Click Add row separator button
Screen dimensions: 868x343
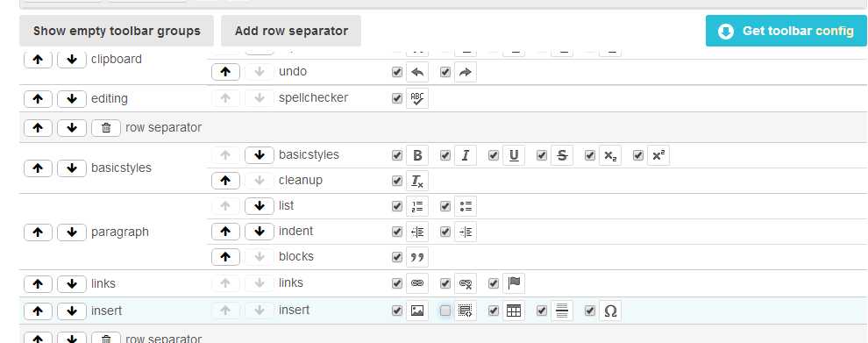pos(291,31)
